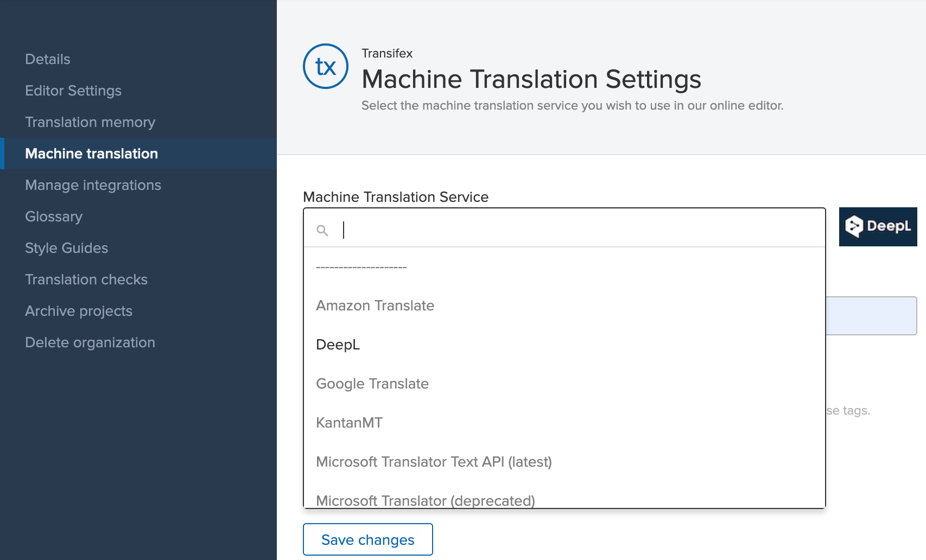Open Style Guides
This screenshot has width=926, height=560.
(x=66, y=247)
